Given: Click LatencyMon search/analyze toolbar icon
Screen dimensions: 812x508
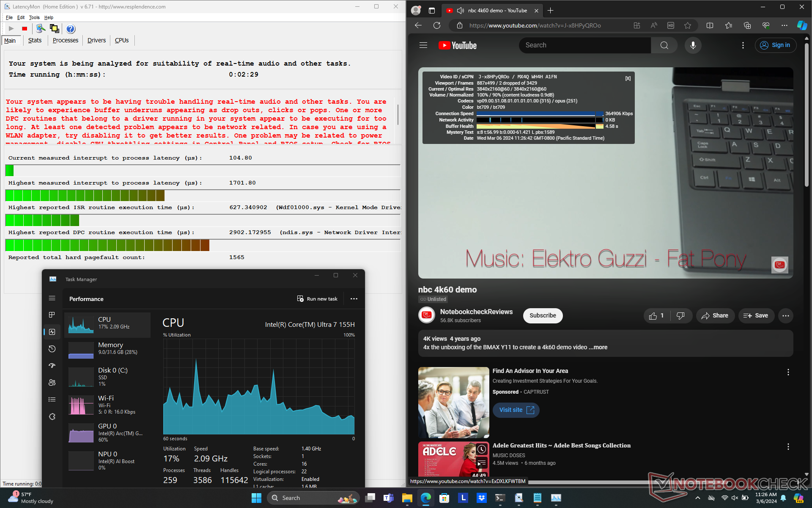Looking at the screenshot, I should pyautogui.click(x=41, y=28).
